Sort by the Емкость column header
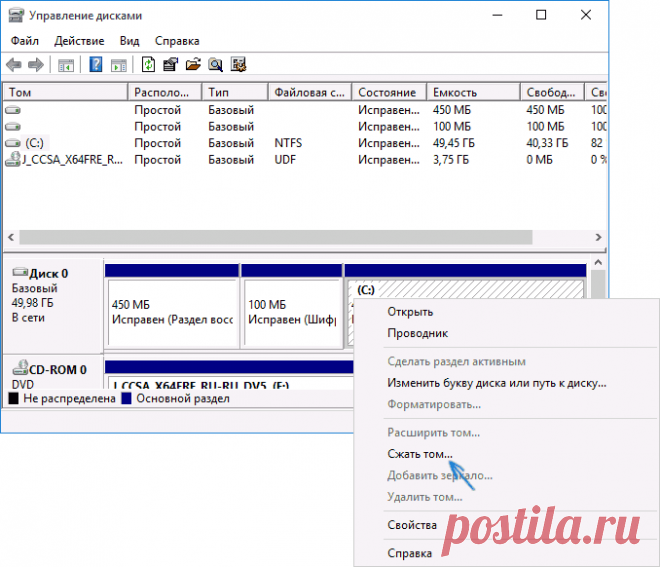 click(473, 92)
